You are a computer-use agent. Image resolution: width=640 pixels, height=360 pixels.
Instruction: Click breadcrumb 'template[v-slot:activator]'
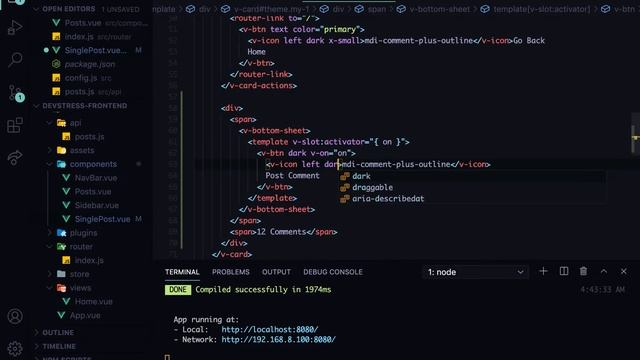(x=541, y=9)
